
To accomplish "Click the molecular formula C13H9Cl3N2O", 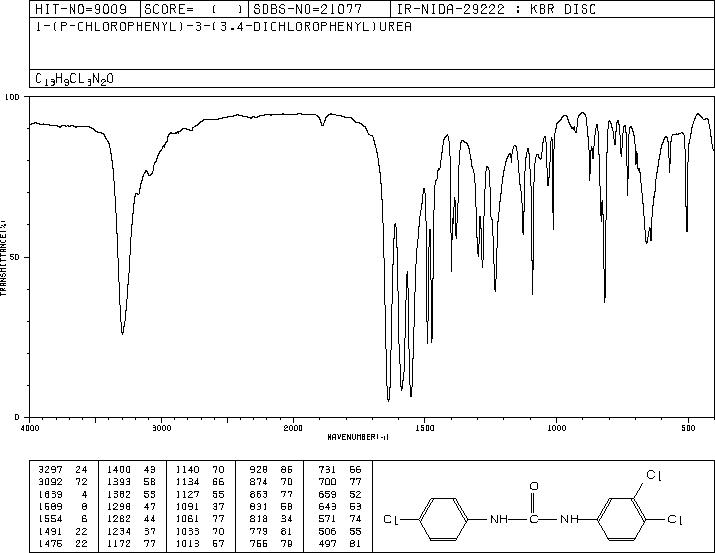I will (74, 79).
